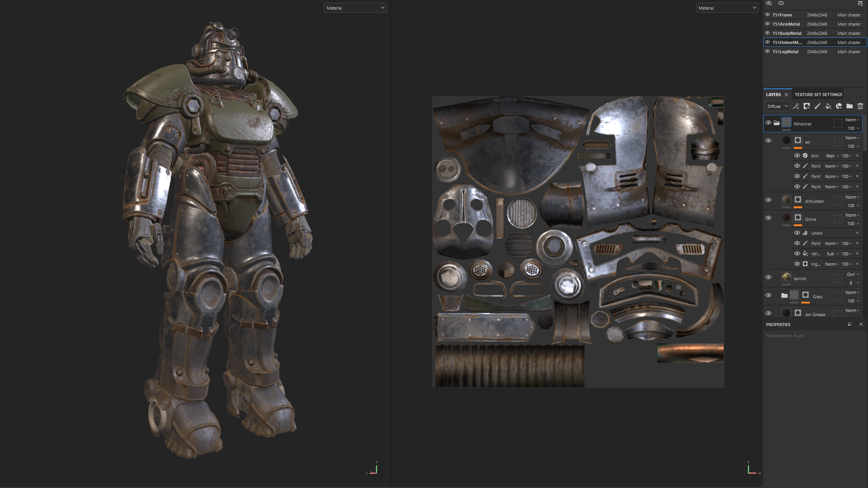Open PAhelmet blend mode Norm dropdown
868x488 pixels.
[x=852, y=120]
